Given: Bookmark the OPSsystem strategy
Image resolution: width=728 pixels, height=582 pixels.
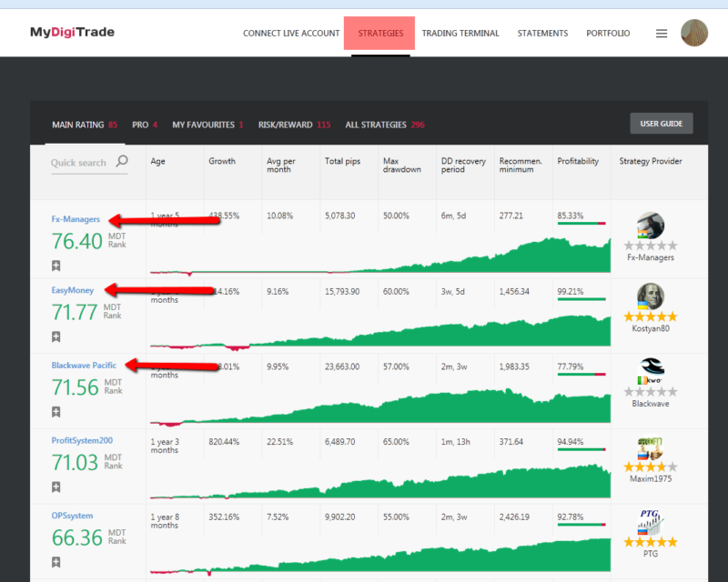Looking at the screenshot, I should click(x=56, y=562).
